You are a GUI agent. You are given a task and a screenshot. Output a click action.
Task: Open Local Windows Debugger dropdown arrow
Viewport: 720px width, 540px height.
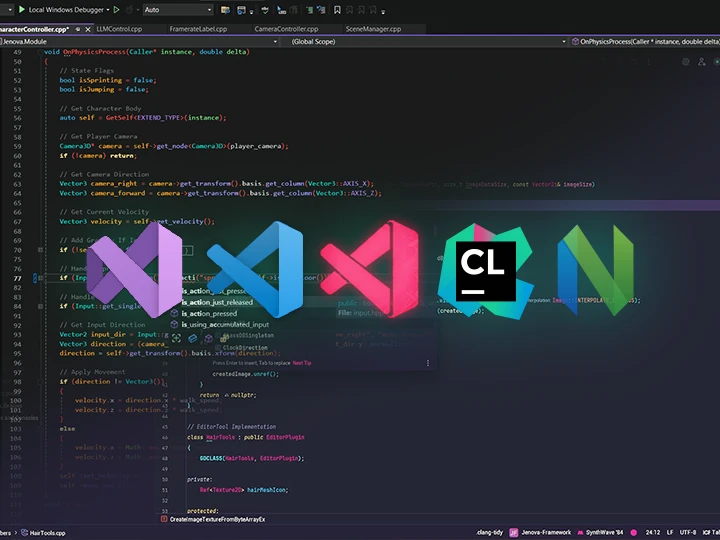(x=108, y=10)
